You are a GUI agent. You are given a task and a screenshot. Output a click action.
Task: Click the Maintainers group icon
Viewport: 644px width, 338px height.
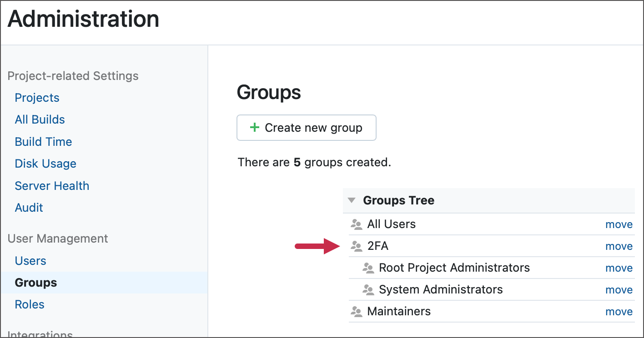(x=356, y=312)
